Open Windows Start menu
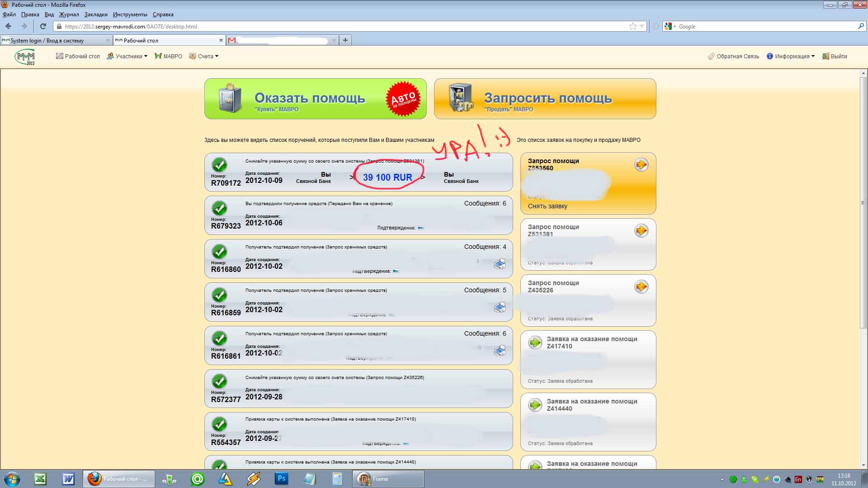 tap(12, 479)
